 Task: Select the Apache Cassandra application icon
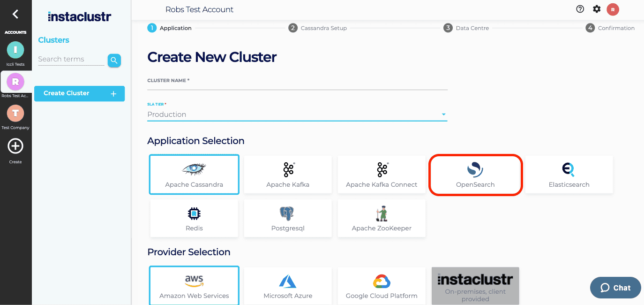pyautogui.click(x=194, y=174)
